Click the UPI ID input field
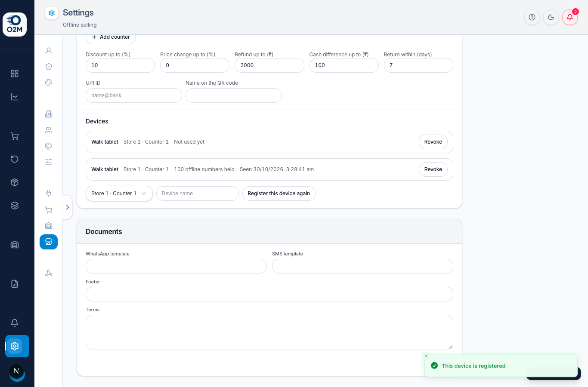Image resolution: width=588 pixels, height=387 pixels. (134, 95)
